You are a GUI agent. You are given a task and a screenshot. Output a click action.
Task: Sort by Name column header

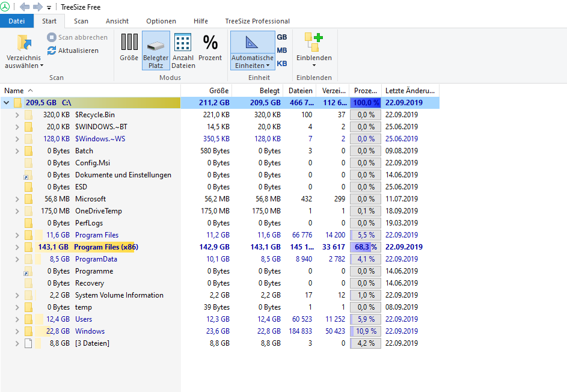[90, 90]
